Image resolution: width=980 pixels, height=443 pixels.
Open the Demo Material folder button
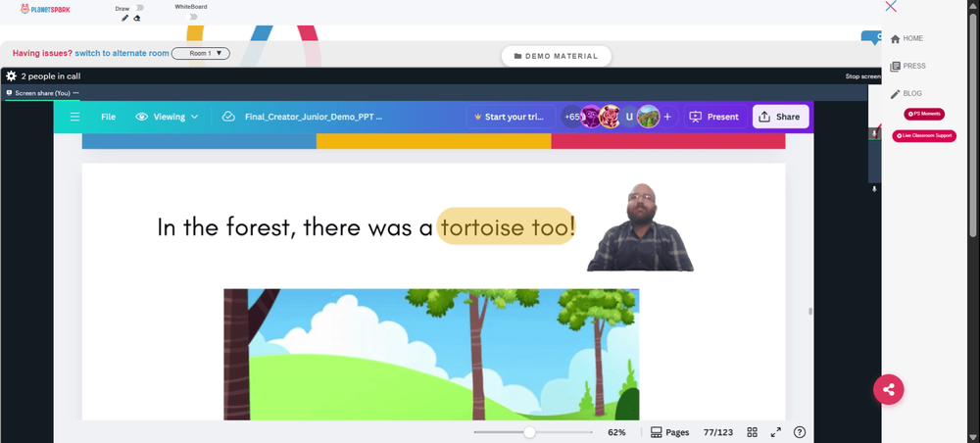(x=557, y=56)
